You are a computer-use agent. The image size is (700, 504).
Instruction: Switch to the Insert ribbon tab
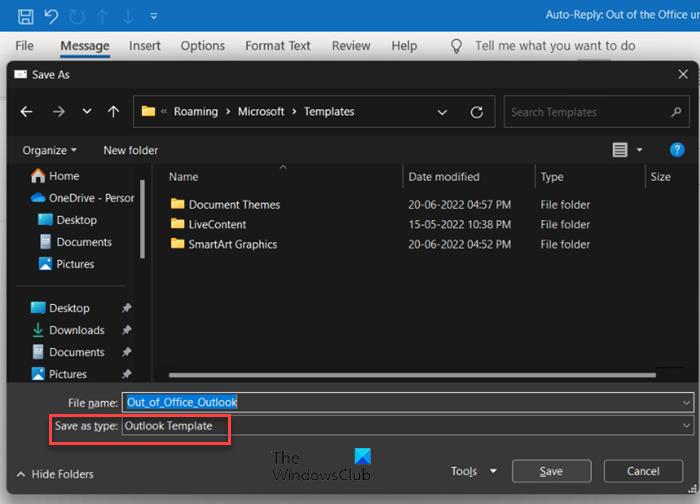[x=145, y=46]
